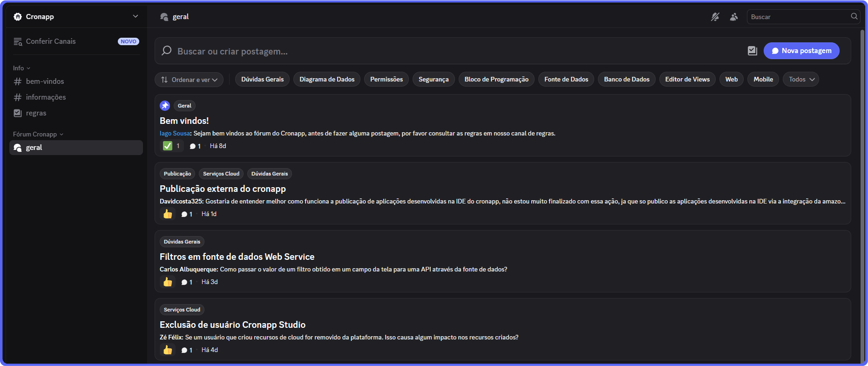Collapse the Info category

pos(21,68)
